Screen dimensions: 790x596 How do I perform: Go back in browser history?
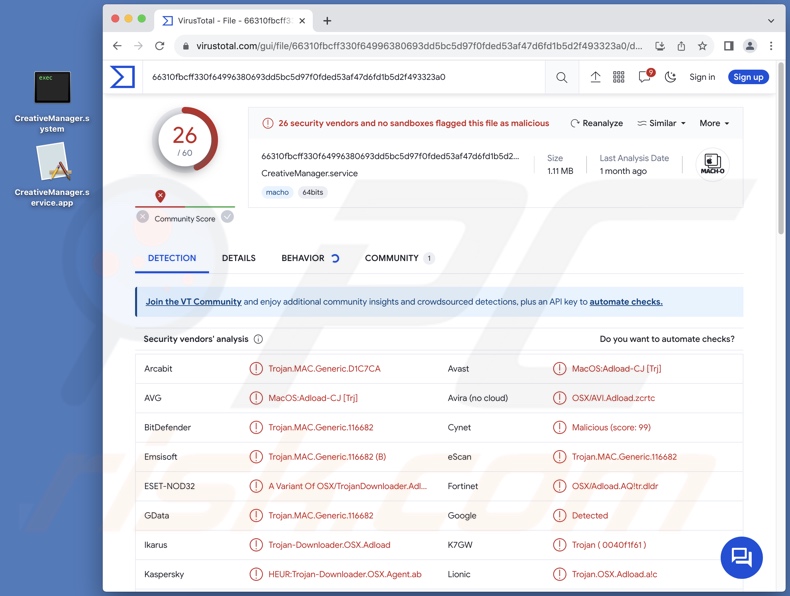coord(117,46)
